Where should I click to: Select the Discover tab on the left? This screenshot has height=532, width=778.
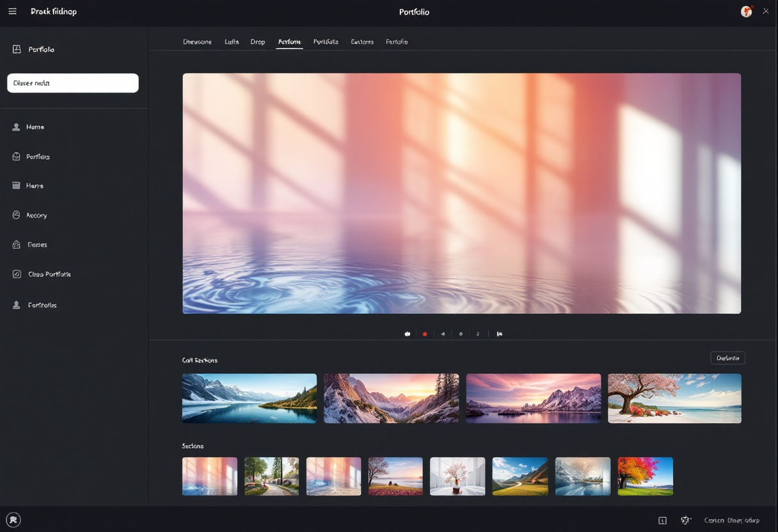tap(197, 42)
